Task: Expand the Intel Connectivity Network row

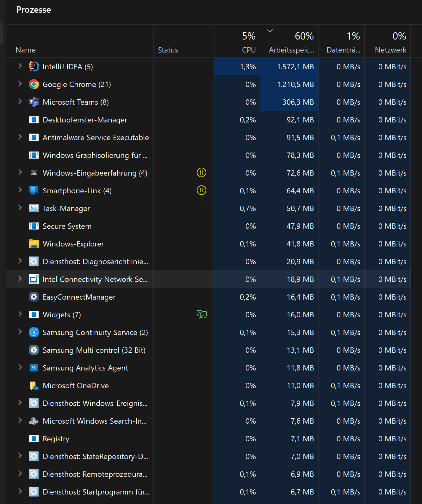Action: pyautogui.click(x=20, y=278)
